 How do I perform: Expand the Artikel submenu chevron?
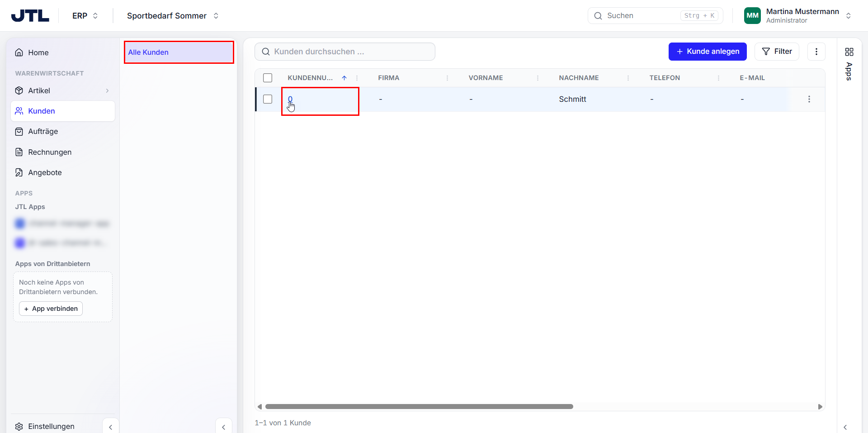pyautogui.click(x=107, y=90)
